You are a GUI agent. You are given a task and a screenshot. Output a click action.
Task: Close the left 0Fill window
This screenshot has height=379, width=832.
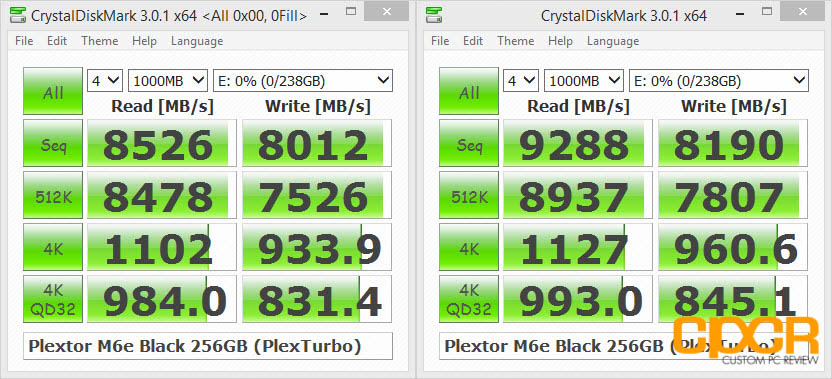[x=387, y=11]
